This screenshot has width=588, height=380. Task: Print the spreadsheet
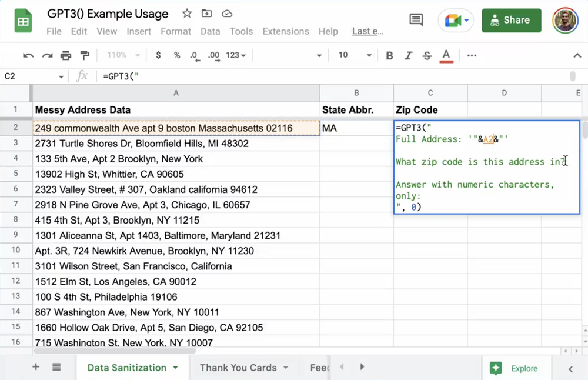[x=66, y=55]
